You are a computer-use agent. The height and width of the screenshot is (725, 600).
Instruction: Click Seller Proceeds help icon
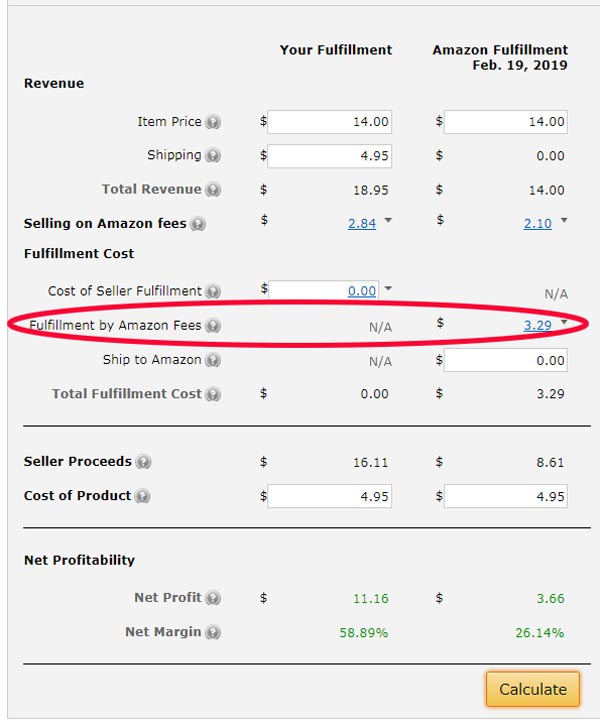pyautogui.click(x=144, y=462)
